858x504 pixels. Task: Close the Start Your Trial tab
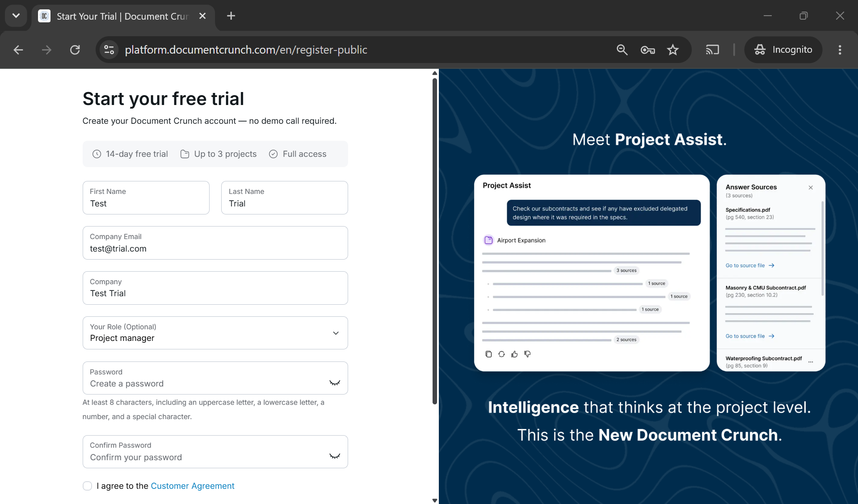(202, 16)
